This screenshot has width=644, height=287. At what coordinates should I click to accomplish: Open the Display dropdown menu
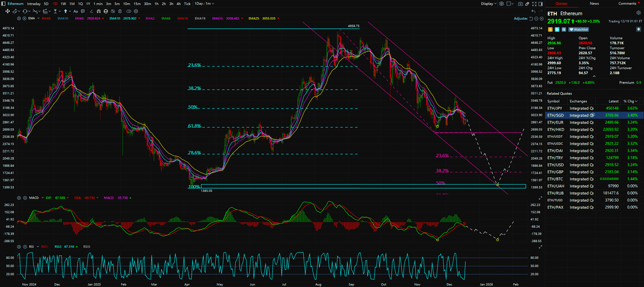[488, 4]
